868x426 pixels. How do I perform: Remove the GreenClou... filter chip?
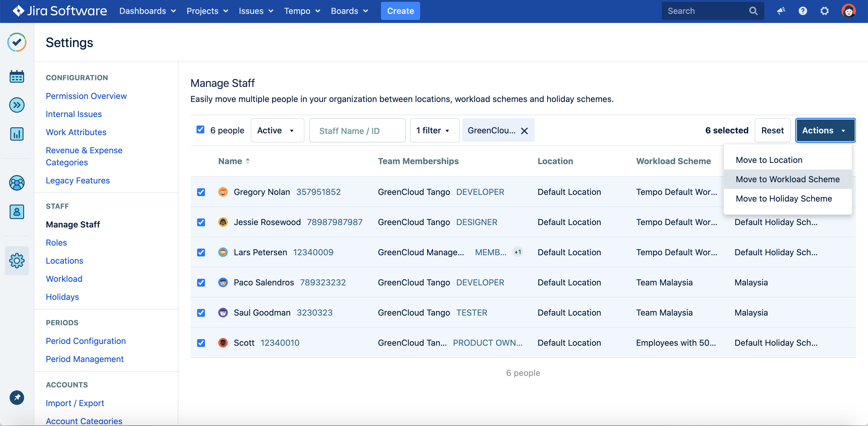[524, 131]
